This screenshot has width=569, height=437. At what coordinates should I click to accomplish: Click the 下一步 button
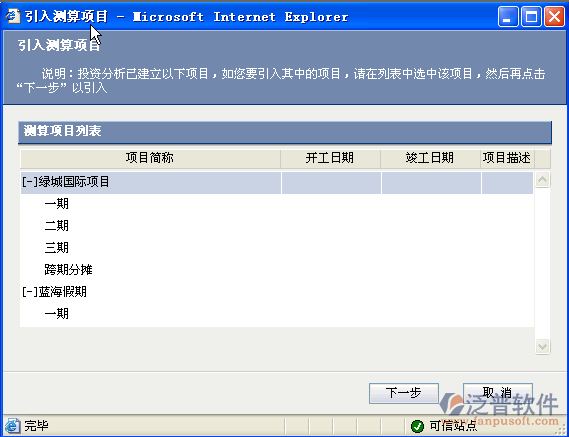404,393
